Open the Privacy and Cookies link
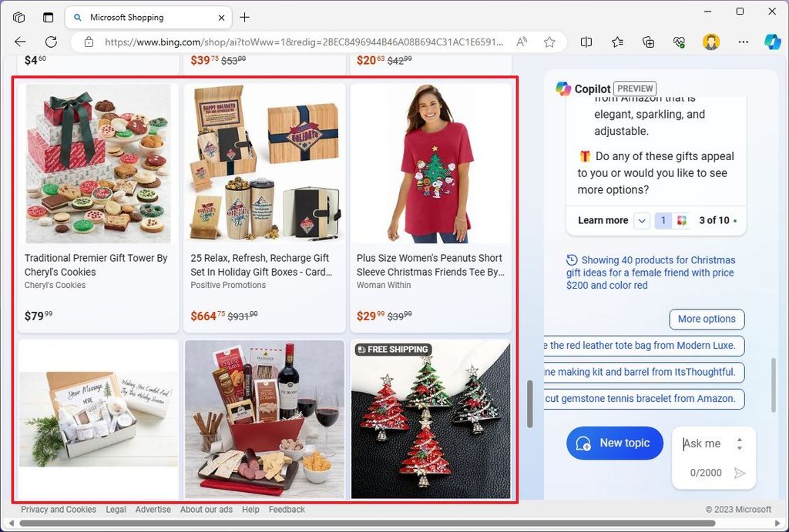The height and width of the screenshot is (532, 789). [x=58, y=509]
